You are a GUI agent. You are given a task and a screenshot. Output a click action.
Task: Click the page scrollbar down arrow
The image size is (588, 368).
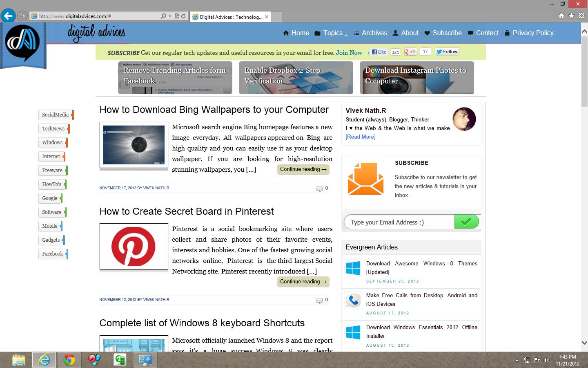[x=584, y=343]
